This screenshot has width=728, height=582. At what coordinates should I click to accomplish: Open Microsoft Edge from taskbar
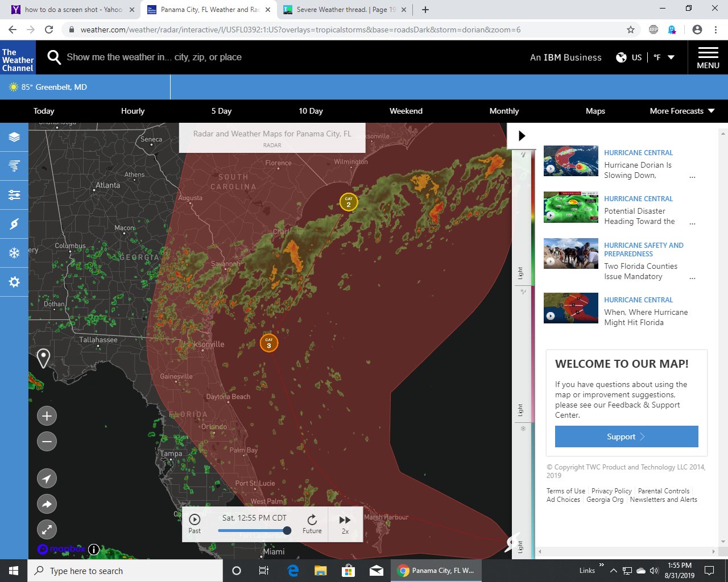[293, 571]
